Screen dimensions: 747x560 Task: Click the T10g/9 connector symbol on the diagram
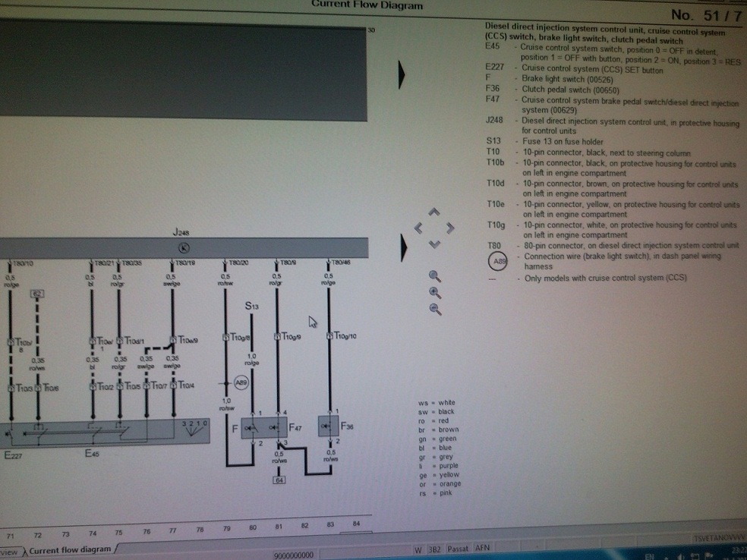tap(278, 338)
